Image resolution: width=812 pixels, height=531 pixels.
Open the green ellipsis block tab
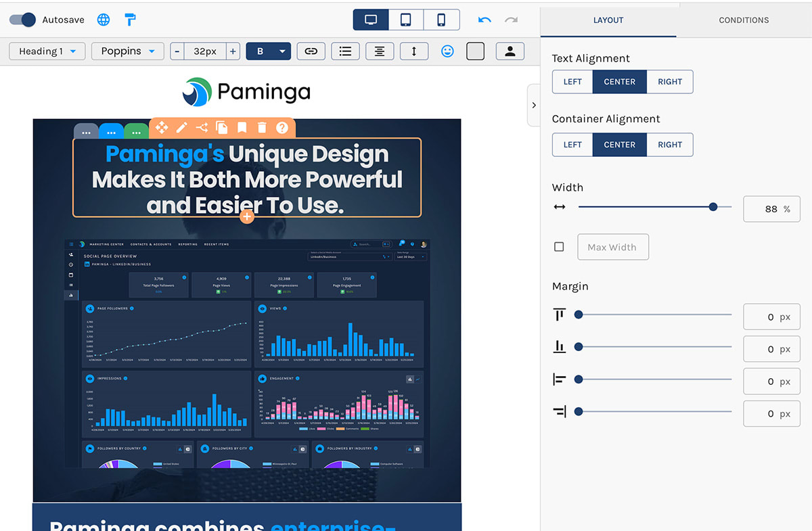click(136, 133)
